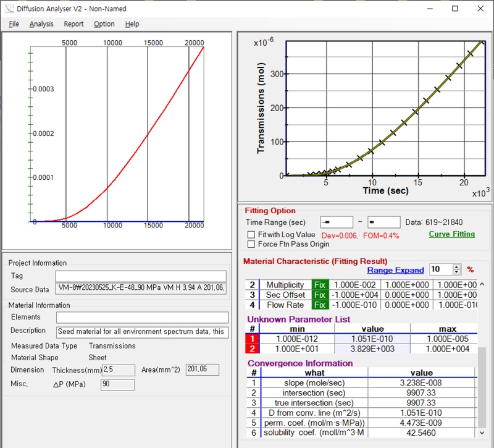Select red row 1 in Unknown Parameter List

pyautogui.click(x=252, y=339)
